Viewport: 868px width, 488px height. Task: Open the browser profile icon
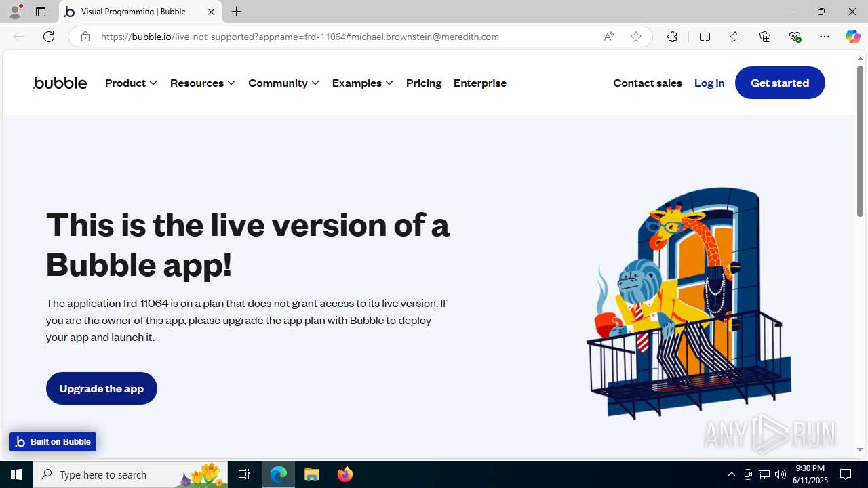(x=15, y=12)
